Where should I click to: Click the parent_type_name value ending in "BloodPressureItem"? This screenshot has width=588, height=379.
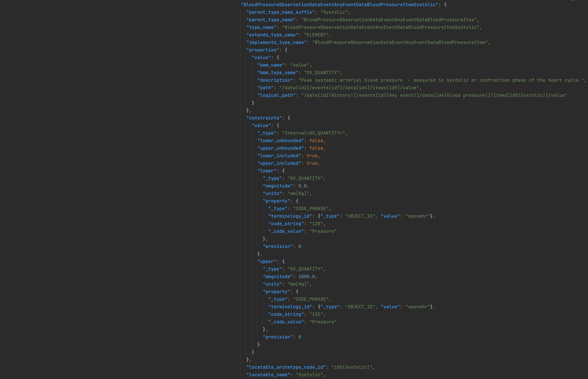tap(389, 20)
